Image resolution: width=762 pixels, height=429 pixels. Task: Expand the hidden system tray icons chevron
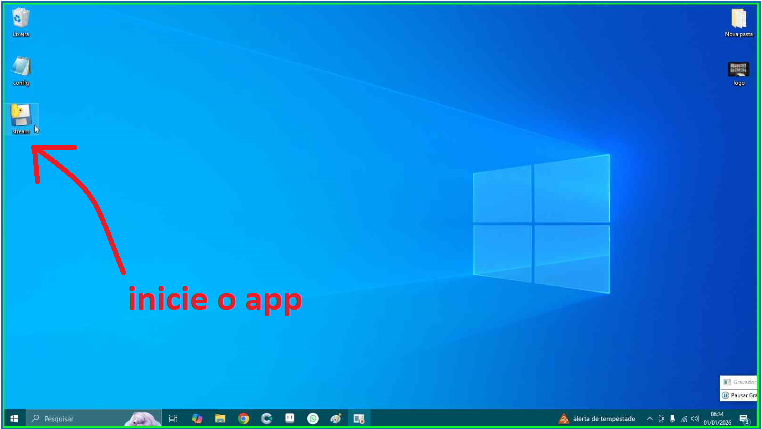(x=649, y=418)
